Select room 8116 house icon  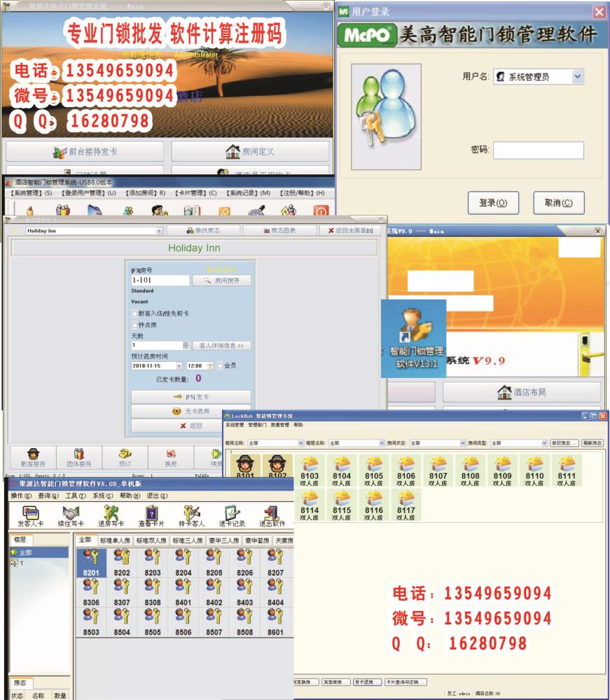374,505
